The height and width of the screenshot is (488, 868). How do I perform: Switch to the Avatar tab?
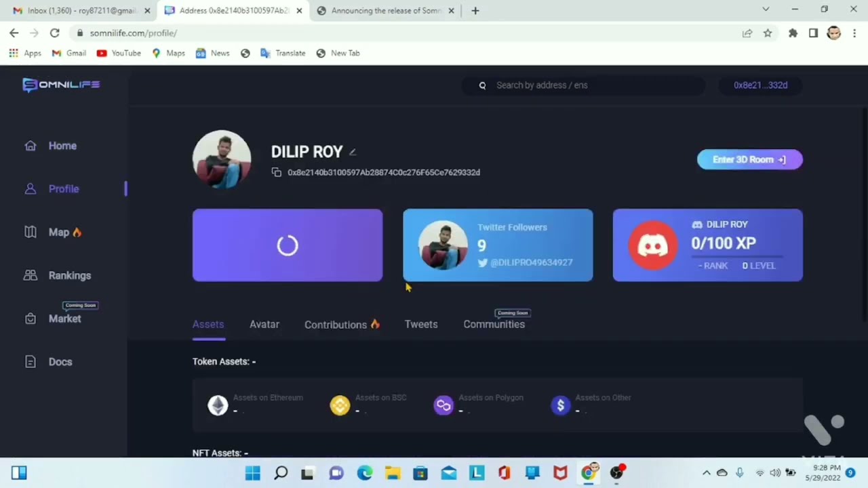[x=264, y=324]
